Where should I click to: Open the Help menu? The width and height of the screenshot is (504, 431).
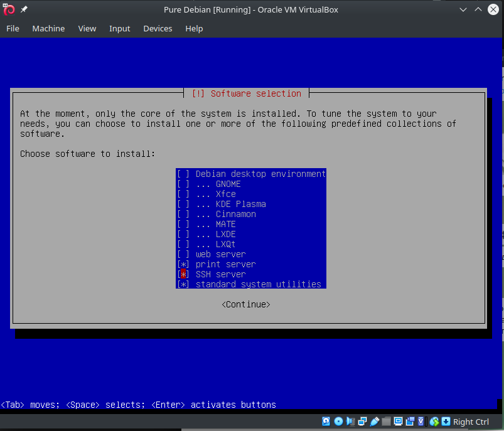point(194,29)
